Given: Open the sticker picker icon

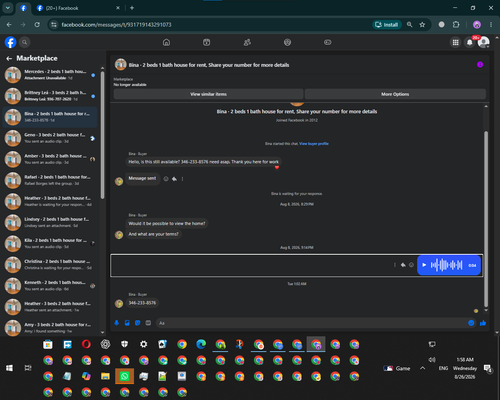Looking at the screenshot, I should coord(138,323).
